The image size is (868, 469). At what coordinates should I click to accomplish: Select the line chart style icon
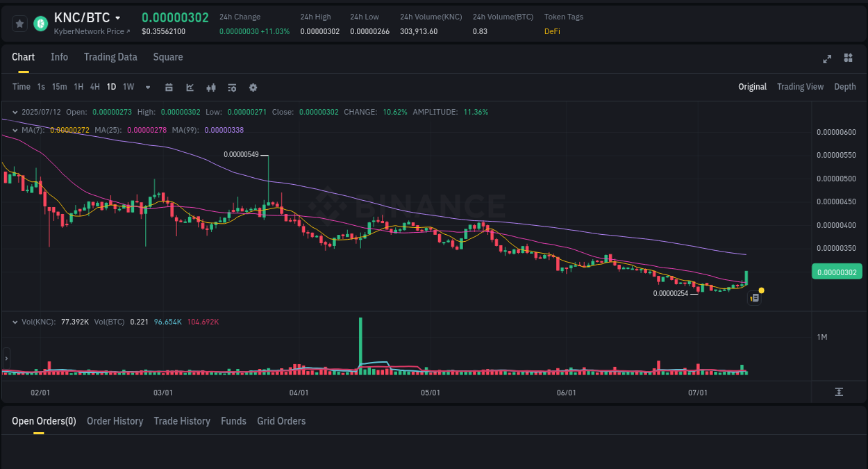[190, 87]
